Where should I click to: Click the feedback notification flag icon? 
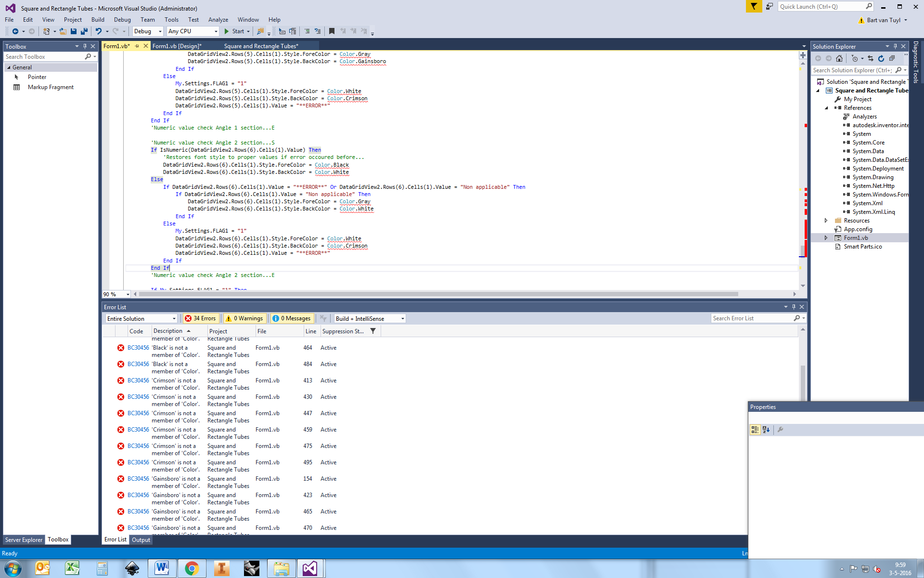pyautogui.click(x=754, y=6)
